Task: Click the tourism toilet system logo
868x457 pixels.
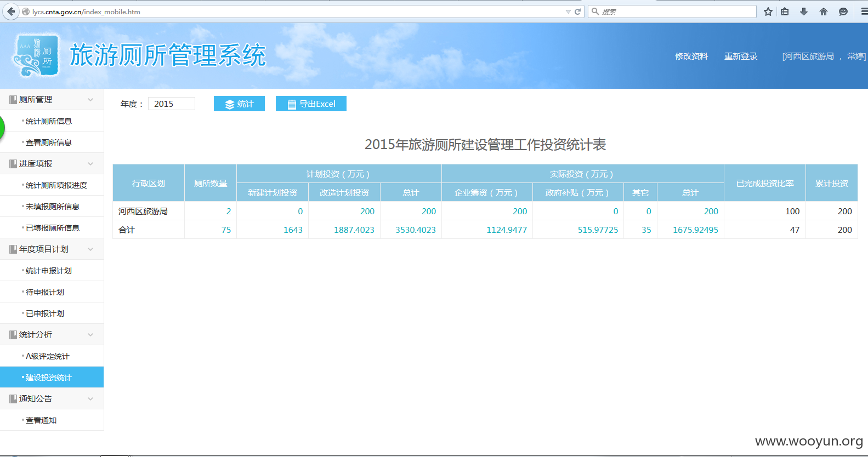Action: pyautogui.click(x=36, y=55)
